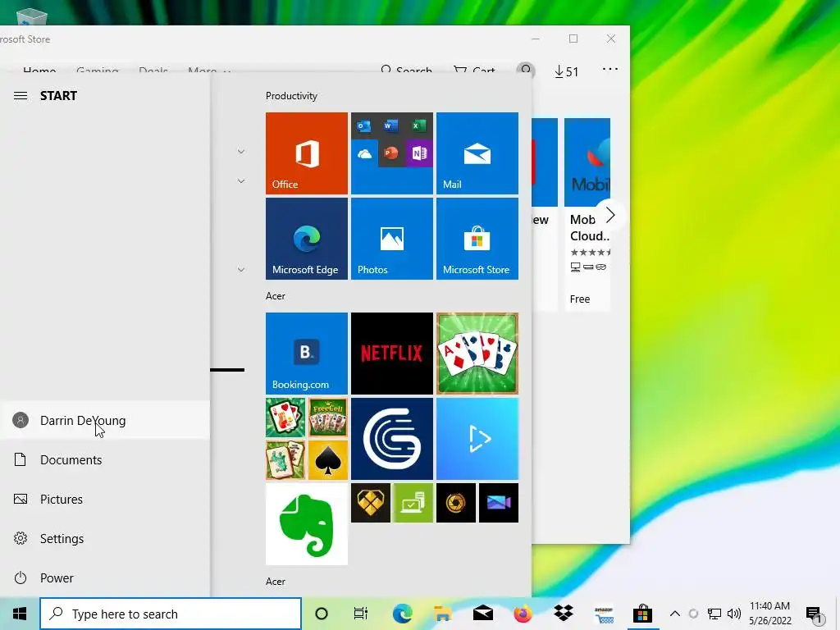Image resolution: width=840 pixels, height=630 pixels.
Task: Open the navy tile with white G logo
Action: click(392, 439)
